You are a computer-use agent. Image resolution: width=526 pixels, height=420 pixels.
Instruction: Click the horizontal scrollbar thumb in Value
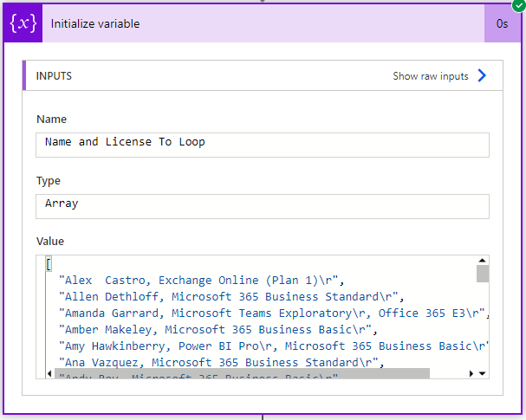click(242, 373)
